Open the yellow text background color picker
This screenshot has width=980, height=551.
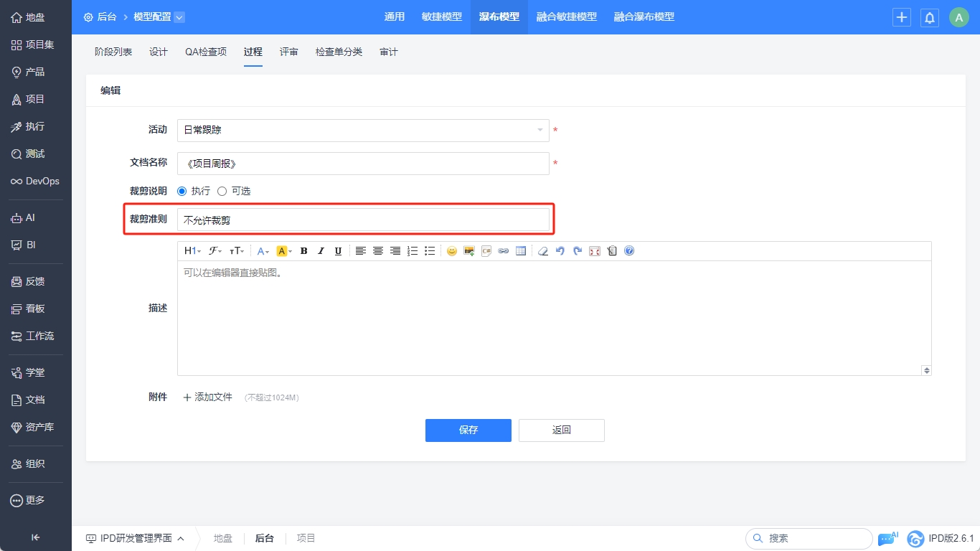[284, 251]
